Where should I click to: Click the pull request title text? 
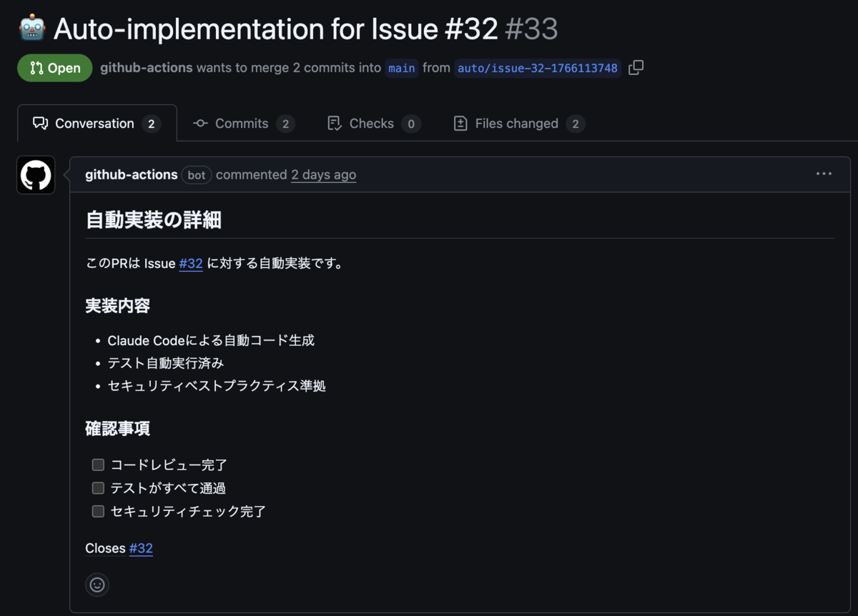click(x=275, y=29)
